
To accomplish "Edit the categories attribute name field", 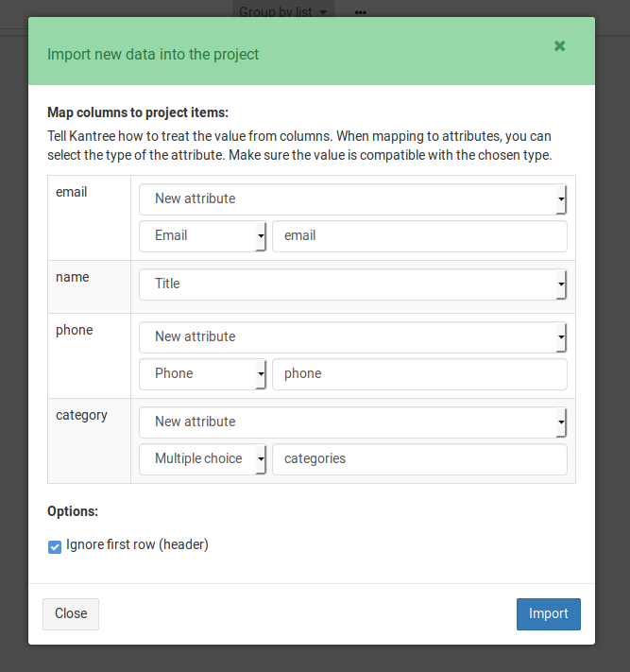I will pos(419,459).
